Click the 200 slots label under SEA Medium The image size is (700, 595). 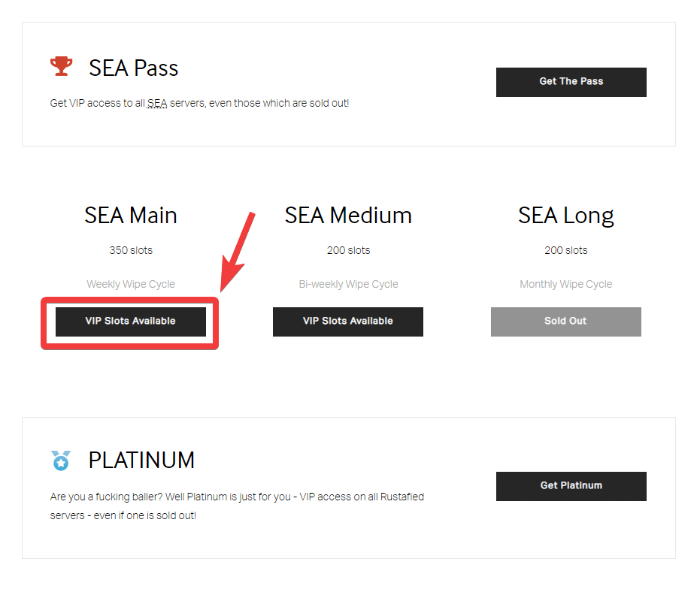348,250
